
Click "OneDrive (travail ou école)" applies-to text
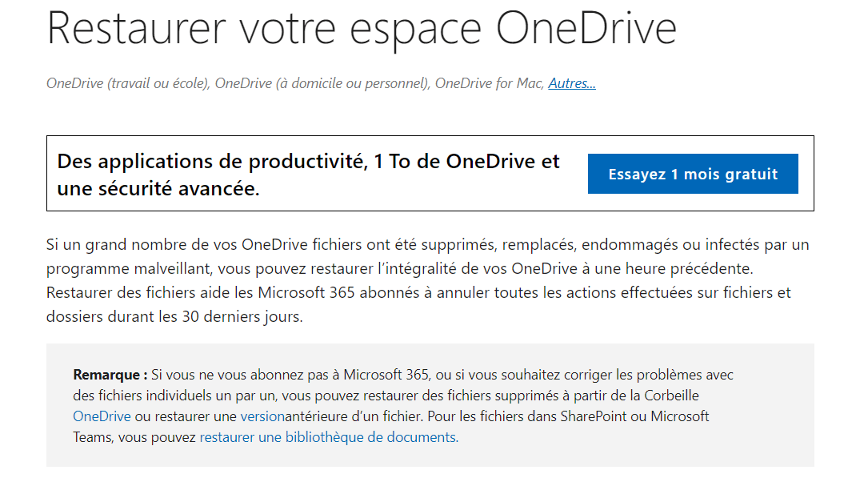[128, 83]
